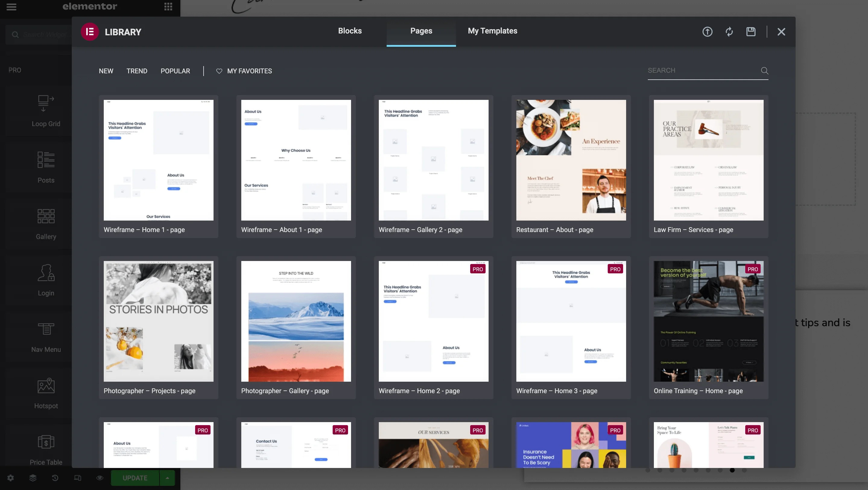Open the Wireframe – Home 1 page thumbnail
This screenshot has width=868, height=490.
pyautogui.click(x=158, y=160)
